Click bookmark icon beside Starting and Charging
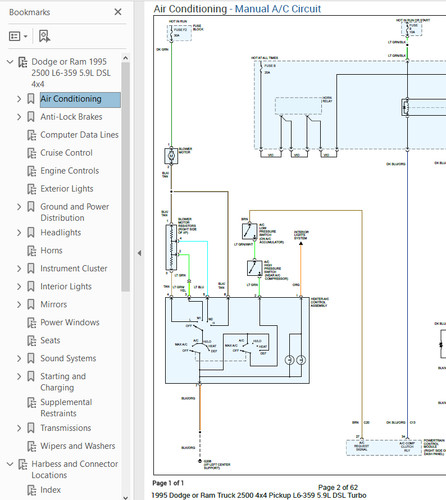Viewport: 446px width, 500px height. (31, 377)
